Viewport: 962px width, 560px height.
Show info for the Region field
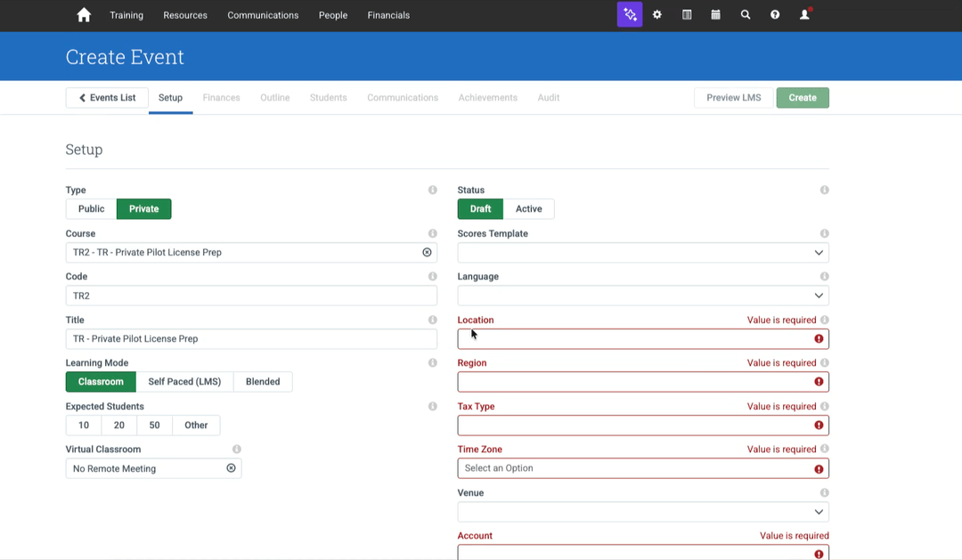(825, 363)
